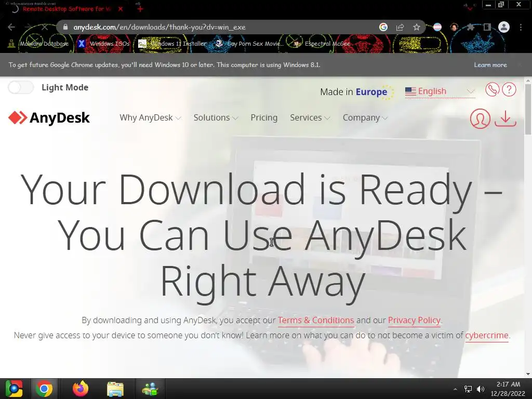Share this page icon
Screen dimensions: 532x399
point(400,27)
